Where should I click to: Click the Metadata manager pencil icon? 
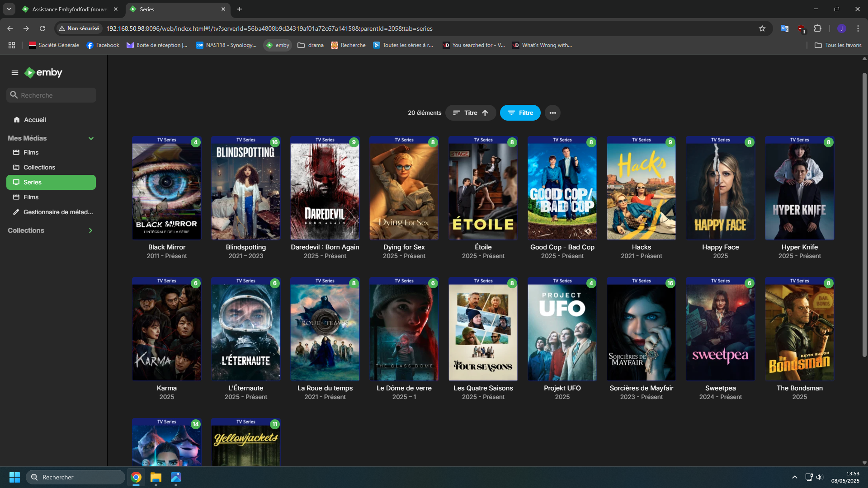pyautogui.click(x=16, y=212)
